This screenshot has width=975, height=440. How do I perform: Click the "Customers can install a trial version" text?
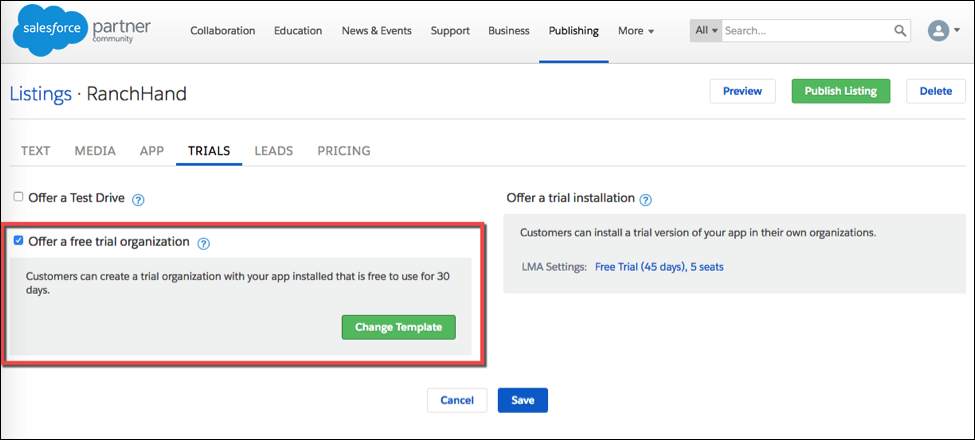point(698,233)
